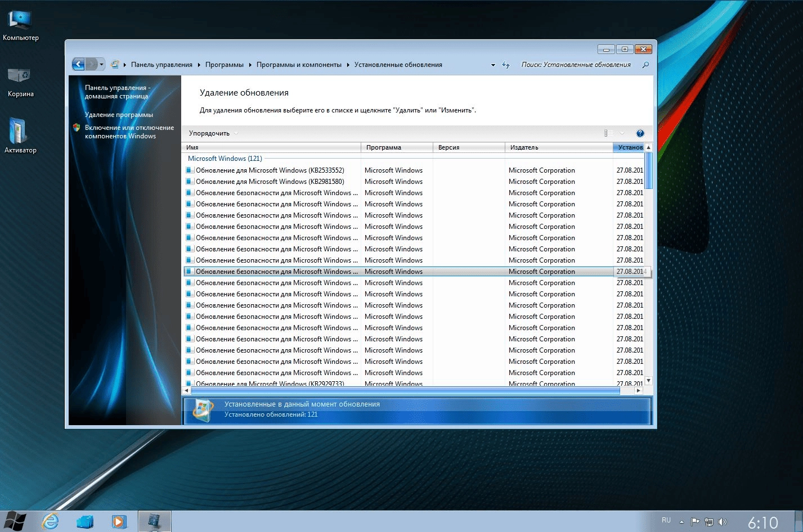This screenshot has height=532, width=803.
Task: Sort by the Программа column header
Action: click(397, 147)
